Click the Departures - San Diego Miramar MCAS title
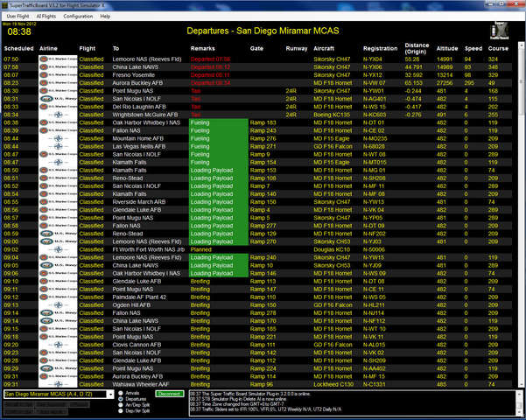 263,31
